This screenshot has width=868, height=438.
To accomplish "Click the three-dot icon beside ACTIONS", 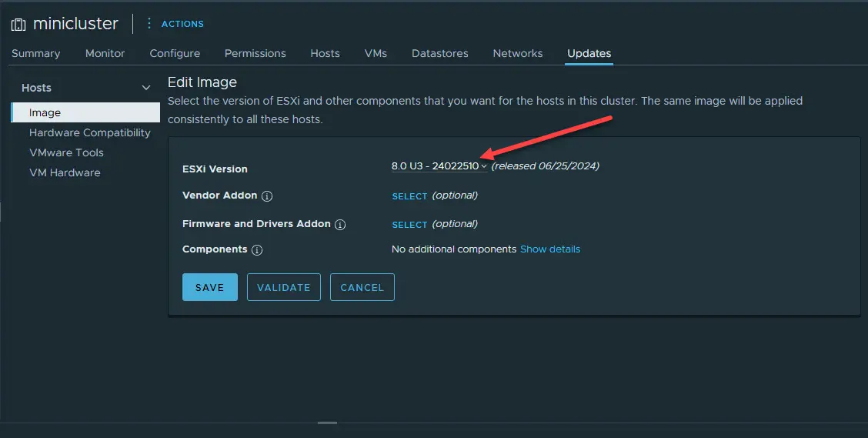I will tap(149, 23).
